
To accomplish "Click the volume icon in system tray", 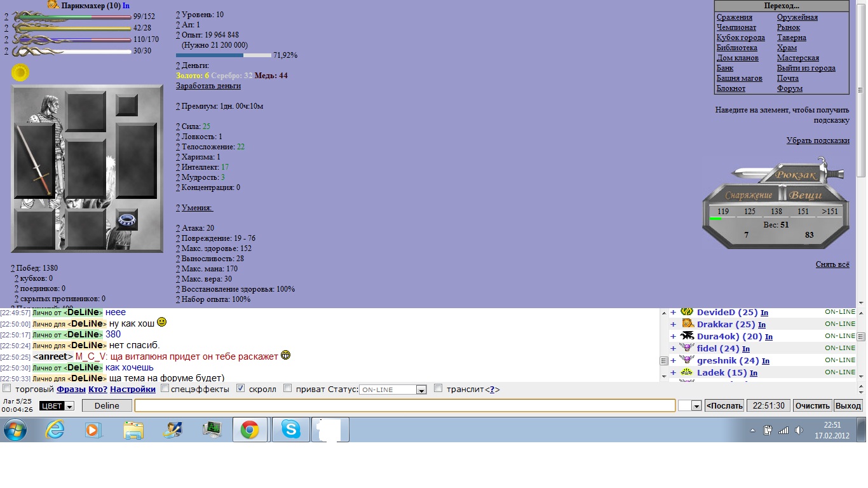I will click(x=799, y=430).
